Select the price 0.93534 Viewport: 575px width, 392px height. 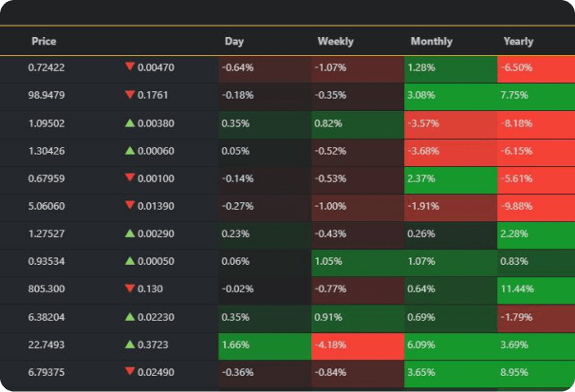[46, 261]
